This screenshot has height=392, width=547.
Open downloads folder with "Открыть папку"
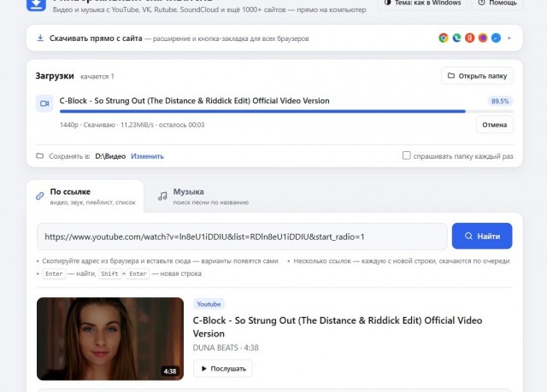click(477, 76)
